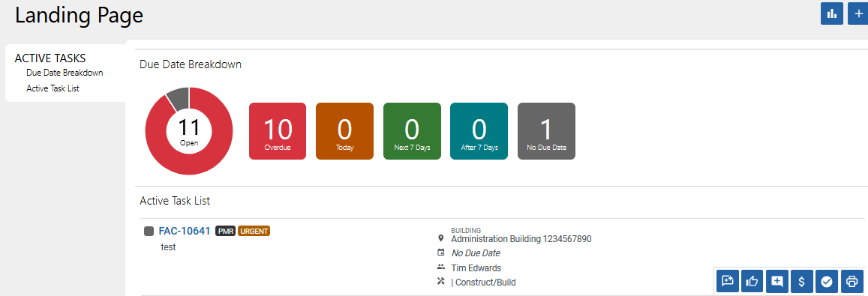
Task: Toggle the gray checkbox next to FAC-10641
Action: 149,232
